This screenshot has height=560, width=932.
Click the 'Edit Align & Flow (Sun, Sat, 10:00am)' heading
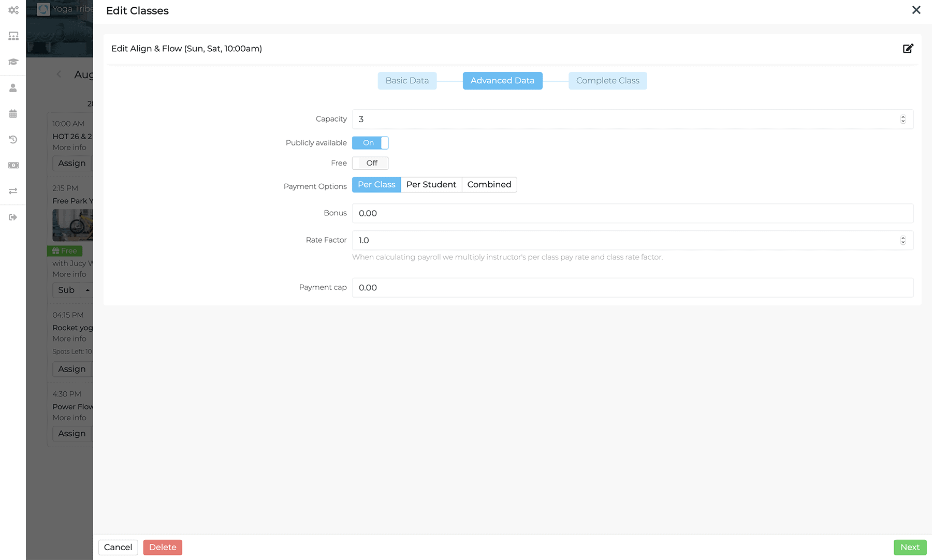(x=186, y=49)
